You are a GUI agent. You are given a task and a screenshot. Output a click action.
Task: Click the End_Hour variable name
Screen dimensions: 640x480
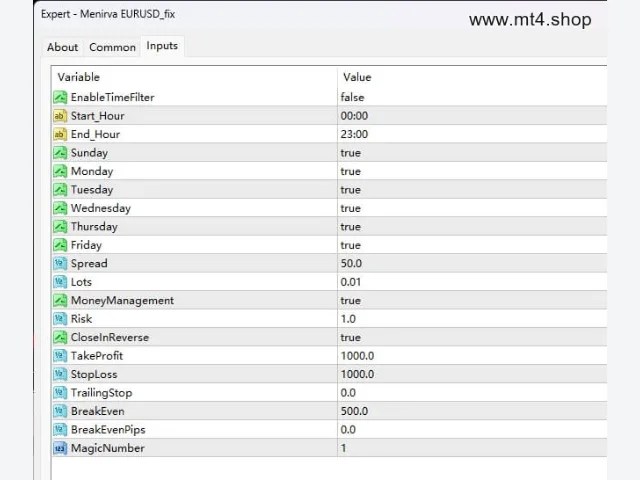tap(96, 134)
